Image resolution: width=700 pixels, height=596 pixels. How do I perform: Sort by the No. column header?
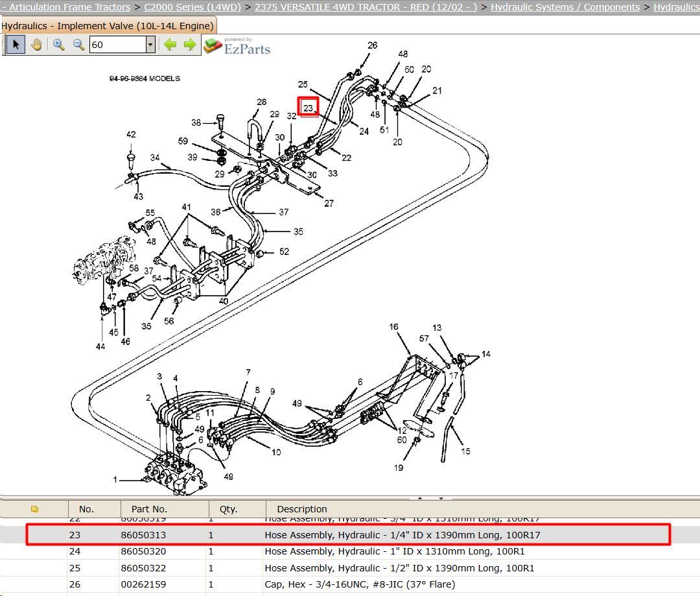(x=86, y=509)
